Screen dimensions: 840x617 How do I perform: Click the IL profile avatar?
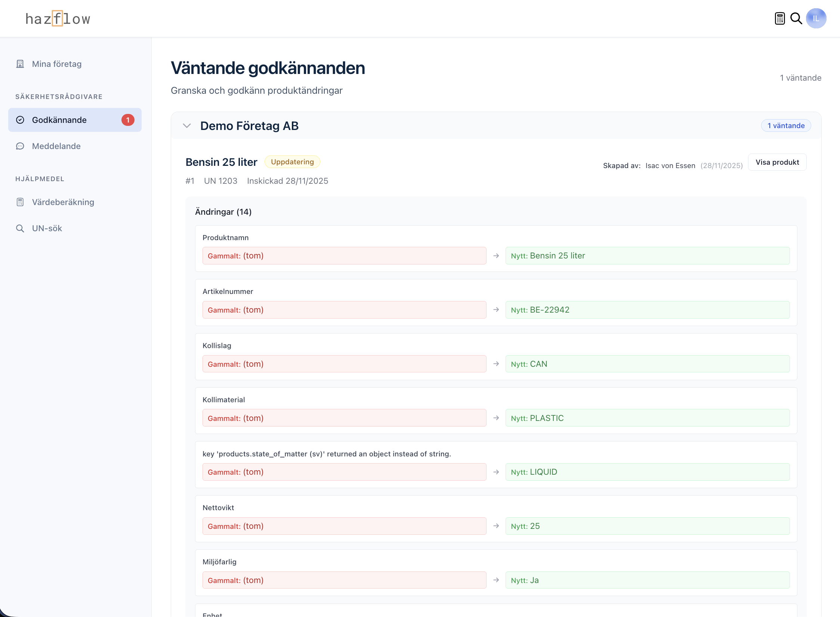coord(816,18)
